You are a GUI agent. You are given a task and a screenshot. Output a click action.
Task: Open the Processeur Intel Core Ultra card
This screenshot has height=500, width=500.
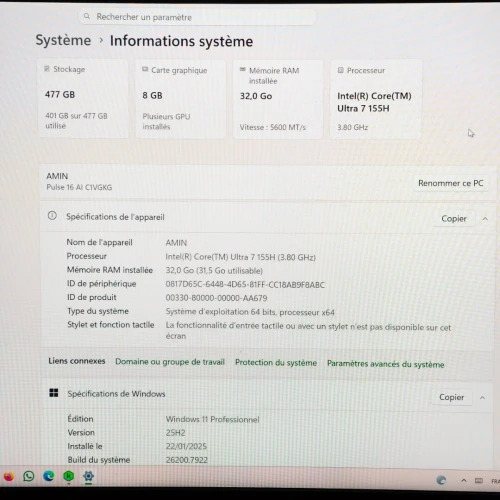tap(376, 99)
